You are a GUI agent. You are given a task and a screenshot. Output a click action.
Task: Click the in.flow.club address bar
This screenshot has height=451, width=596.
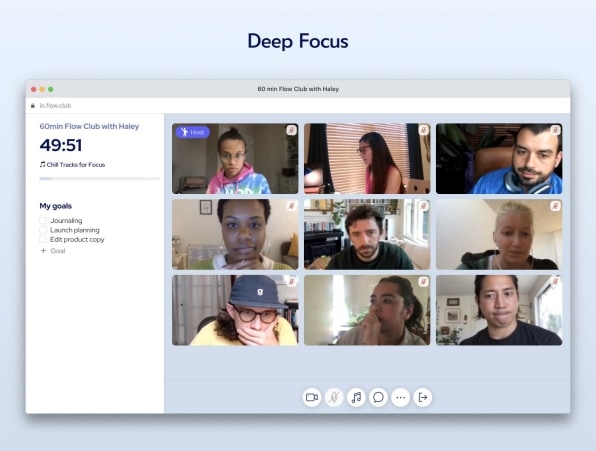point(298,106)
